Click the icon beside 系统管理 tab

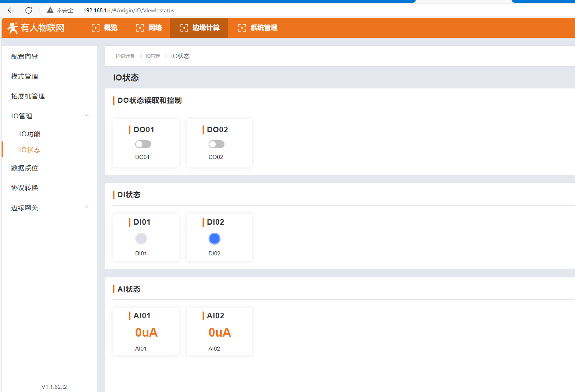tap(242, 28)
